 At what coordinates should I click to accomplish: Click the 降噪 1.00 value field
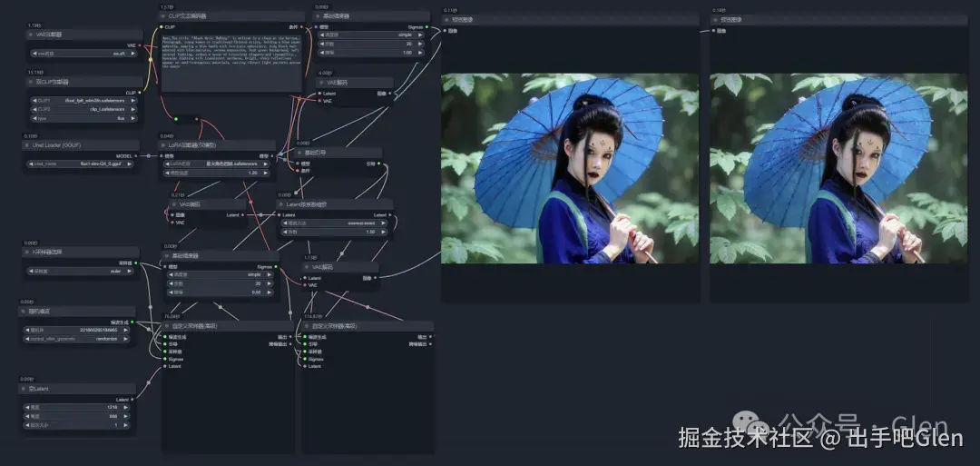372,53
